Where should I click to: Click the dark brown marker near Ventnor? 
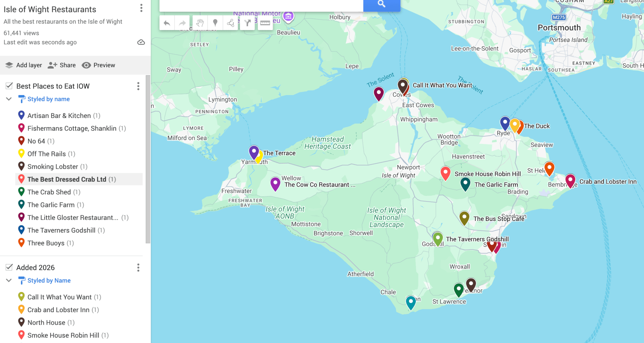pos(471,284)
